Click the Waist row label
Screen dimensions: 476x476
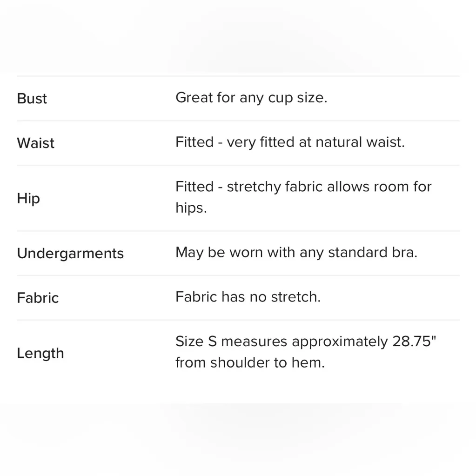click(x=35, y=143)
